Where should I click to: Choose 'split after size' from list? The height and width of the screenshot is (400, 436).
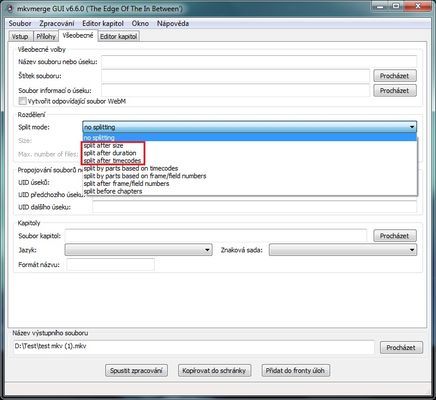click(103, 145)
